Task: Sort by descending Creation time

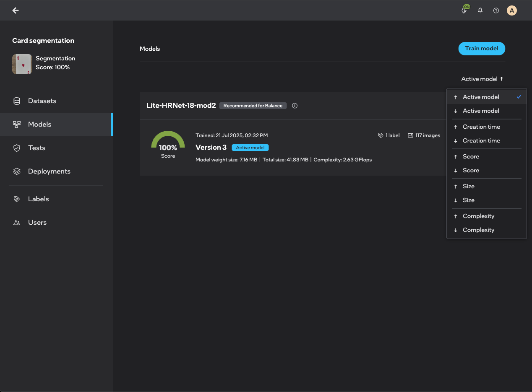Action: pyautogui.click(x=481, y=140)
